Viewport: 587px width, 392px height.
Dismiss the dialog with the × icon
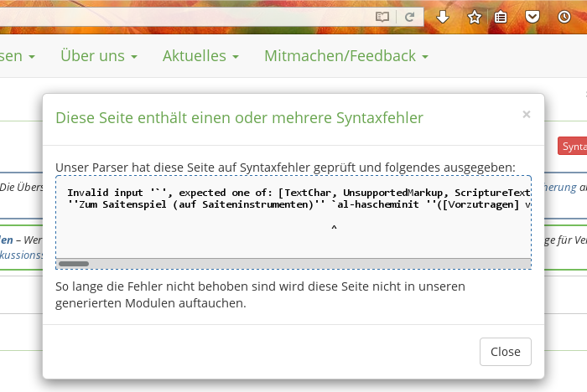pos(526,115)
